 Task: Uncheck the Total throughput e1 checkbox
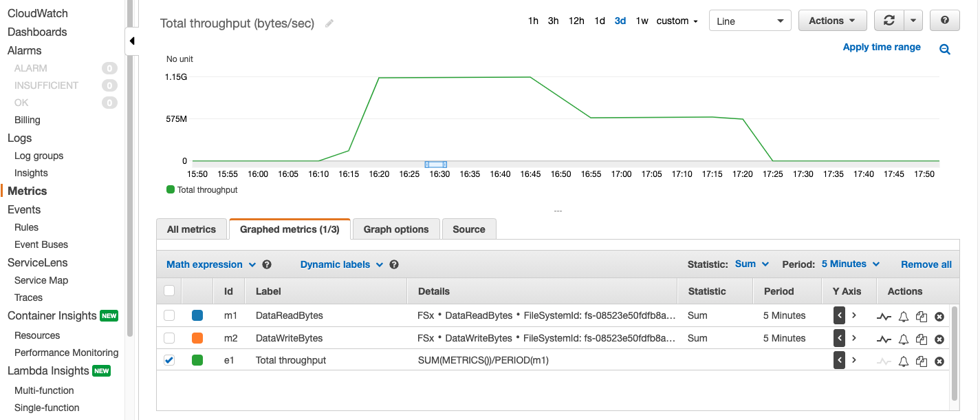click(x=169, y=360)
